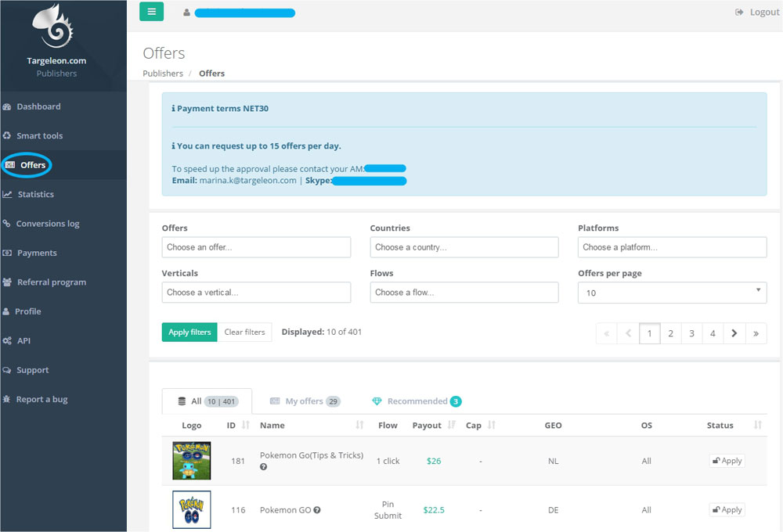Viewport: 783px width, 532px height.
Task: Click the Publishers breadcrumb link
Action: tap(163, 74)
